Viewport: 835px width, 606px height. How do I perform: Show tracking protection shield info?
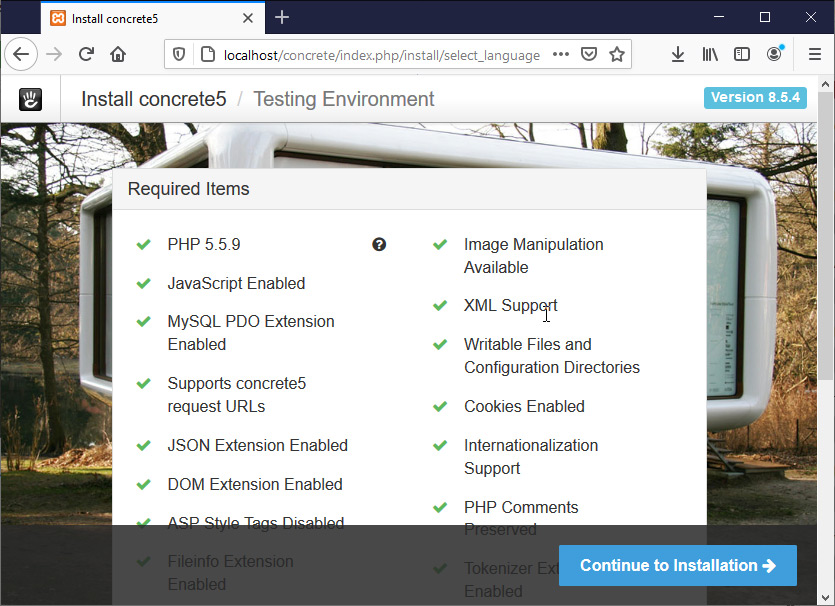[180, 55]
